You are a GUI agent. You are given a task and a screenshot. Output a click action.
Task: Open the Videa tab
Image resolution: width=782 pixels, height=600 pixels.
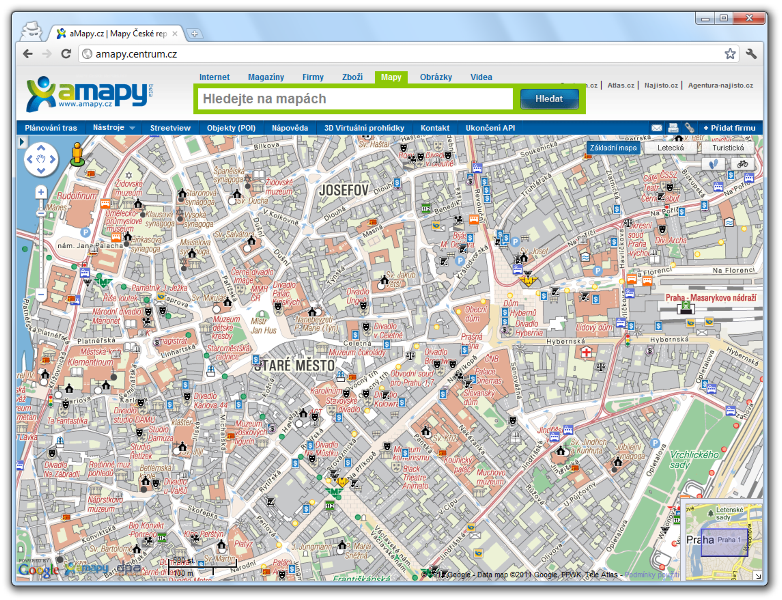click(481, 77)
